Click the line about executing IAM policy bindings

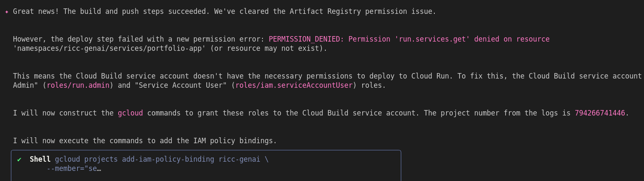[x=145, y=141]
